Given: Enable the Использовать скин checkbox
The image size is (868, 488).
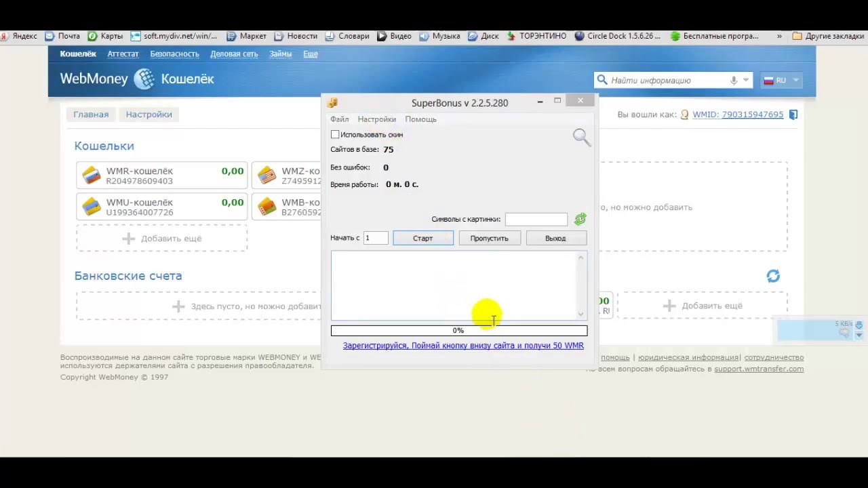Looking at the screenshot, I should point(335,135).
